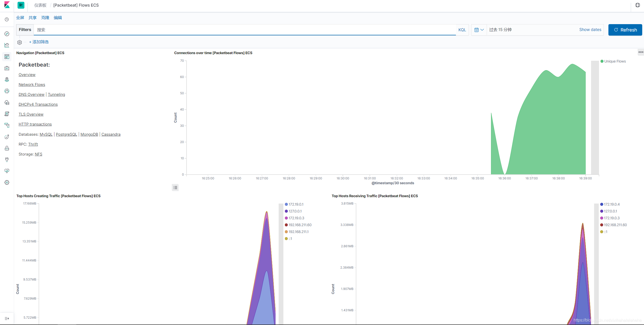Open NFS storage link
Screen dimensions: 644x325
38,154
